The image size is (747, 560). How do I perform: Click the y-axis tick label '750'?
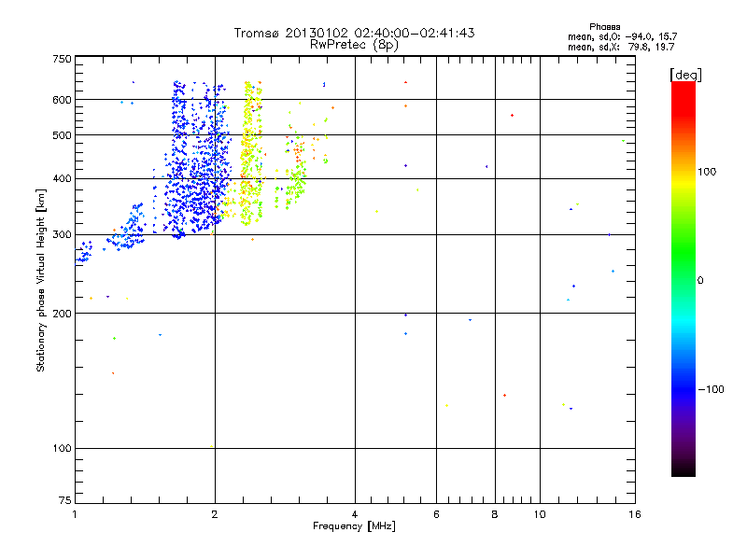(62, 59)
